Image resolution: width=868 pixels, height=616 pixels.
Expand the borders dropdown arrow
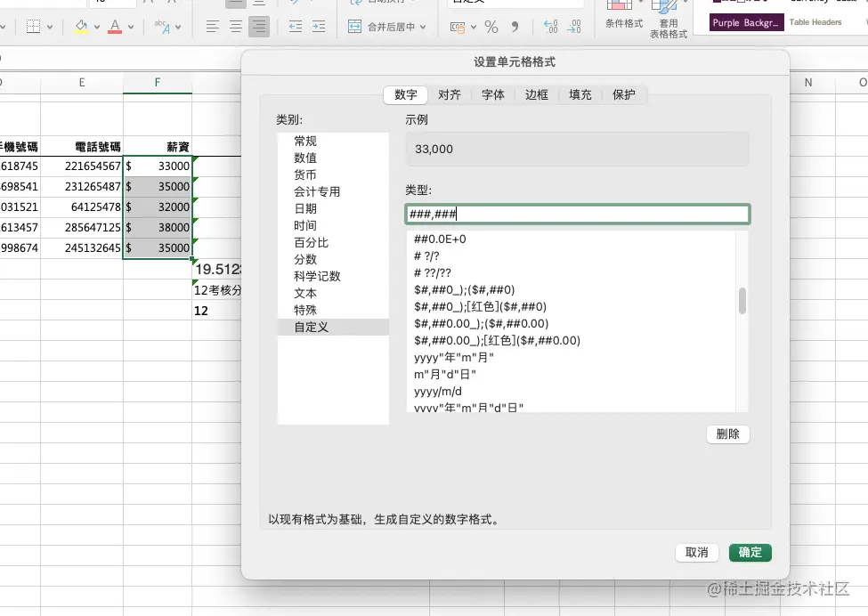[50, 27]
